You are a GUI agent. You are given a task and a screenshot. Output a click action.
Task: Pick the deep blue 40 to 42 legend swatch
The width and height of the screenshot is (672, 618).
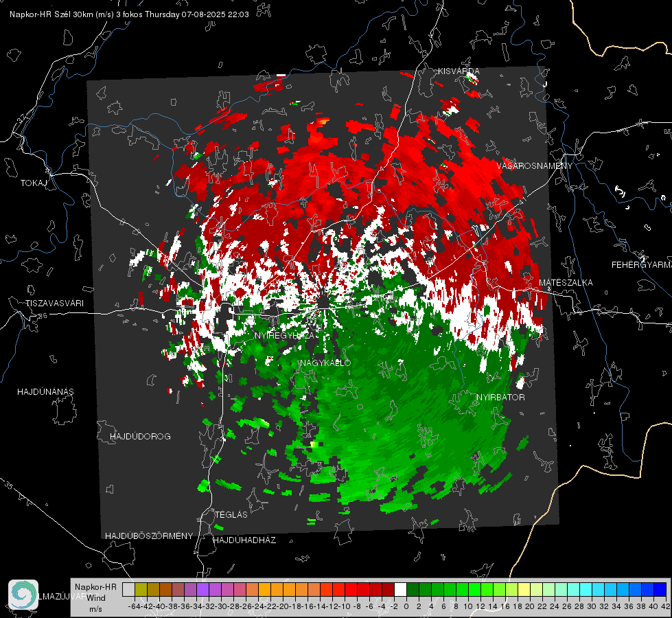click(x=660, y=589)
